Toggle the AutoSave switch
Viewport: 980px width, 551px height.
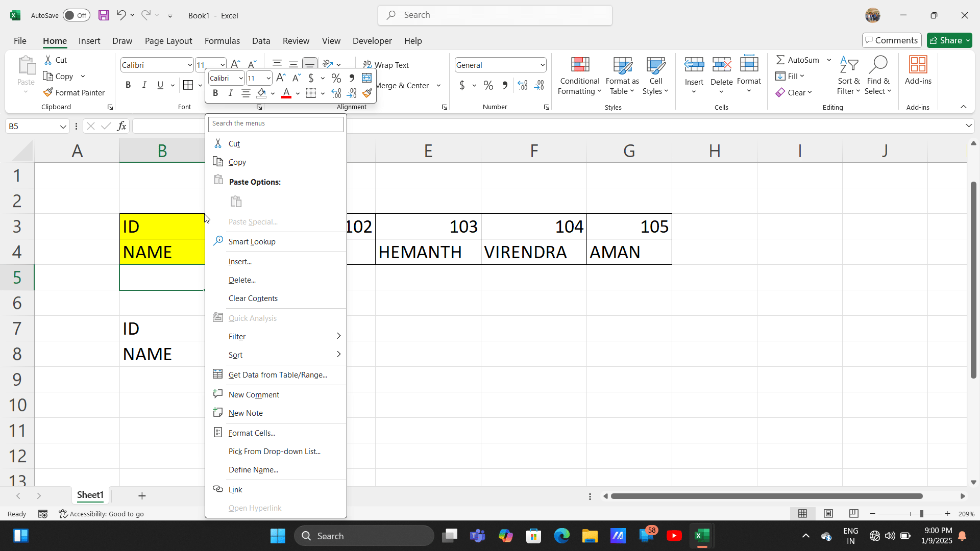tap(76, 15)
